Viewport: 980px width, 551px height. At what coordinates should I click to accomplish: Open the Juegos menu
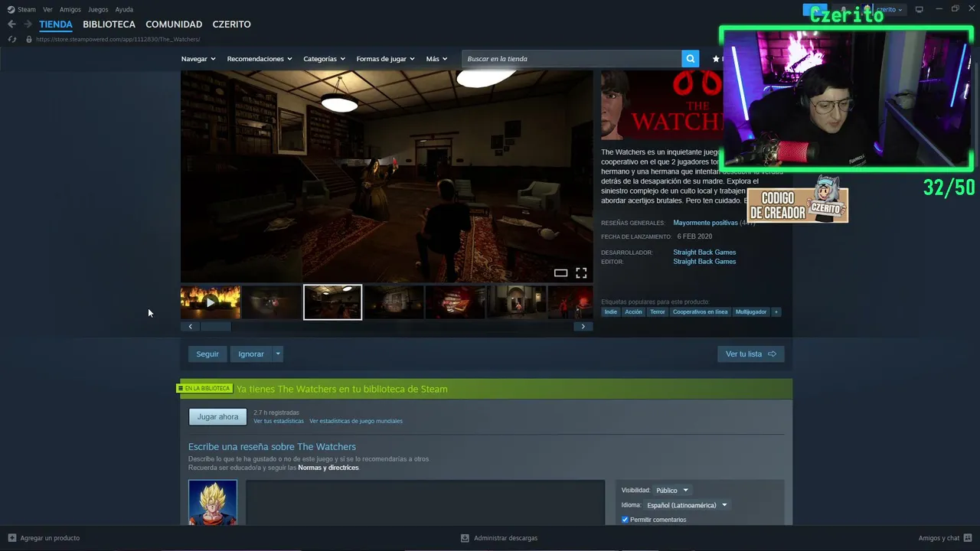pos(98,9)
